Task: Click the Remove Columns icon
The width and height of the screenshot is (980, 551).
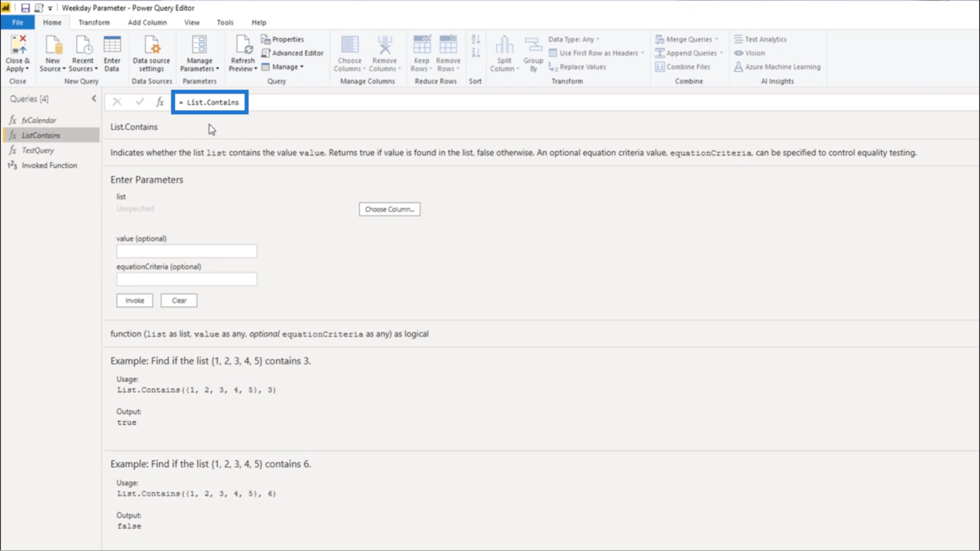Action: [x=384, y=45]
